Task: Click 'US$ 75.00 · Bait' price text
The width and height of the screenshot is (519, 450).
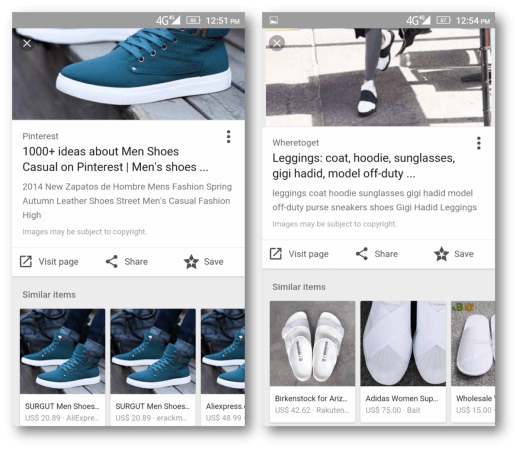Action: click(x=393, y=410)
